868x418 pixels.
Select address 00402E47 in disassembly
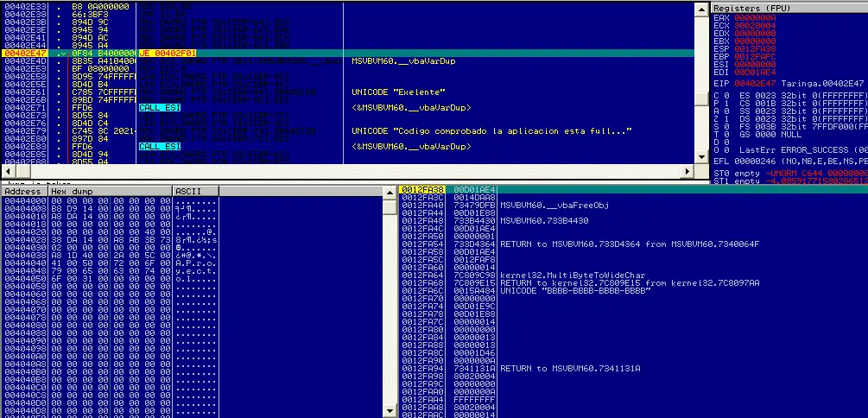coord(25,54)
